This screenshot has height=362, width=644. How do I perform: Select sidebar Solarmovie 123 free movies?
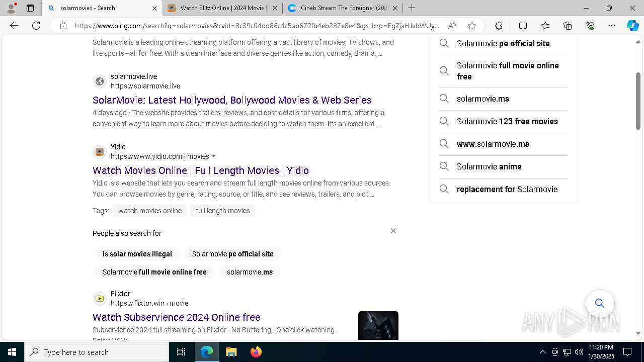click(x=503, y=121)
